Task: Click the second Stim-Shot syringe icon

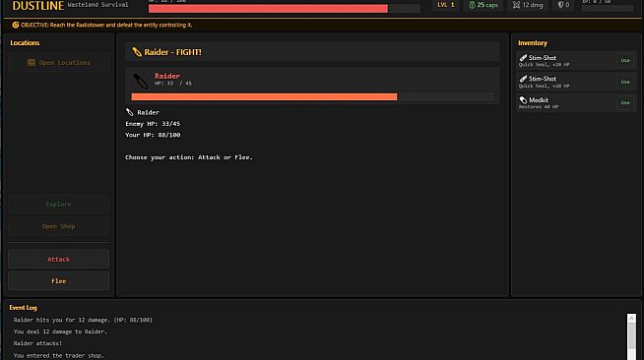Action: pyautogui.click(x=523, y=79)
